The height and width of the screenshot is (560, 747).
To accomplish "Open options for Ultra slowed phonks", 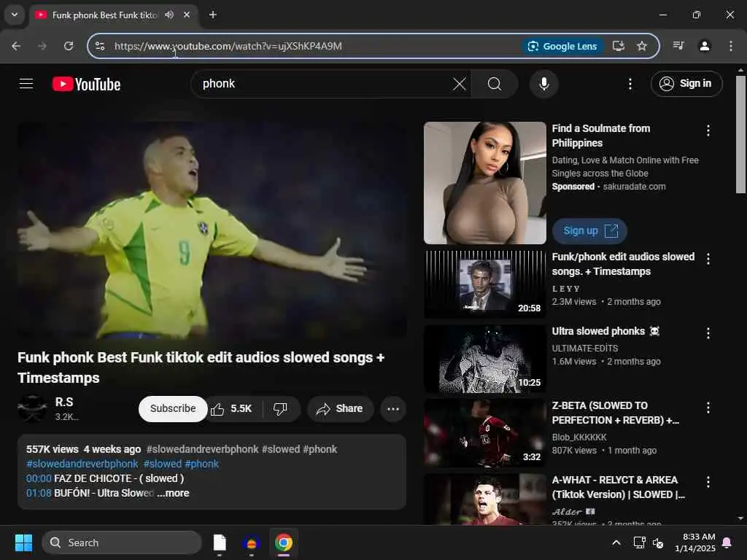I will [708, 332].
